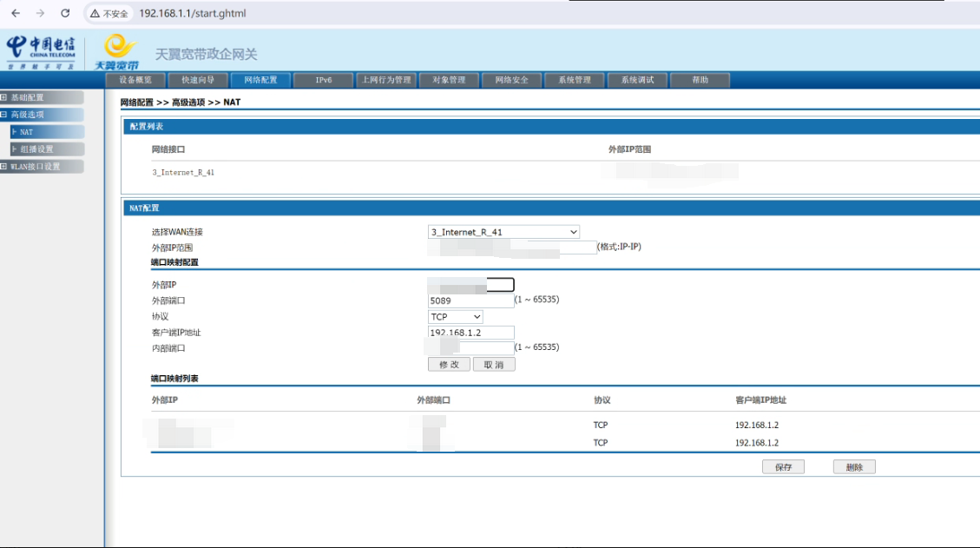Reload the router page
Screen dimensions: 980x548
point(65,13)
